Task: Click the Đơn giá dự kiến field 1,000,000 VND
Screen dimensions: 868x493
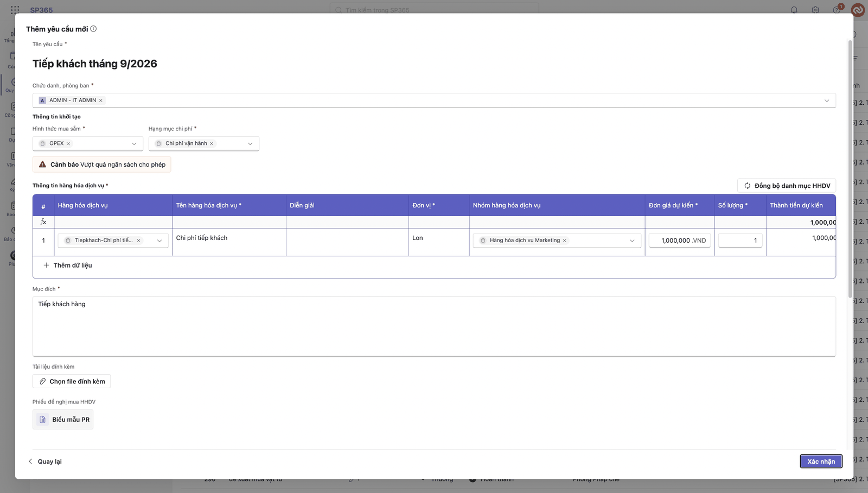Action: tap(680, 241)
